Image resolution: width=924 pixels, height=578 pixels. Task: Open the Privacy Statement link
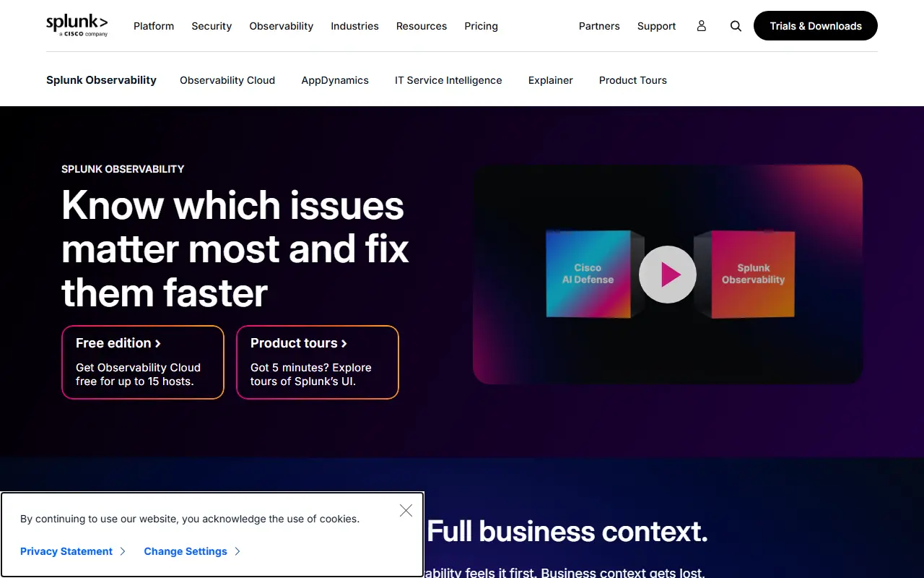(x=73, y=551)
